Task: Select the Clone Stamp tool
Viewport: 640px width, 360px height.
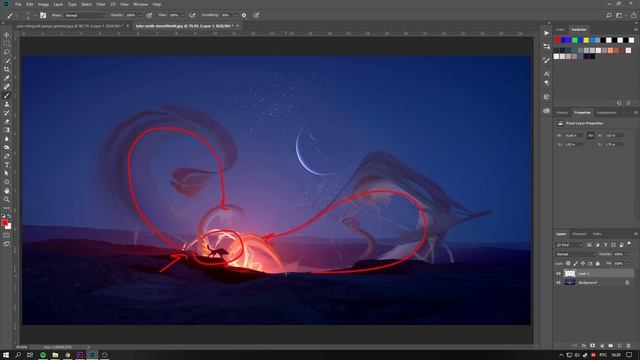Action: coord(7,104)
